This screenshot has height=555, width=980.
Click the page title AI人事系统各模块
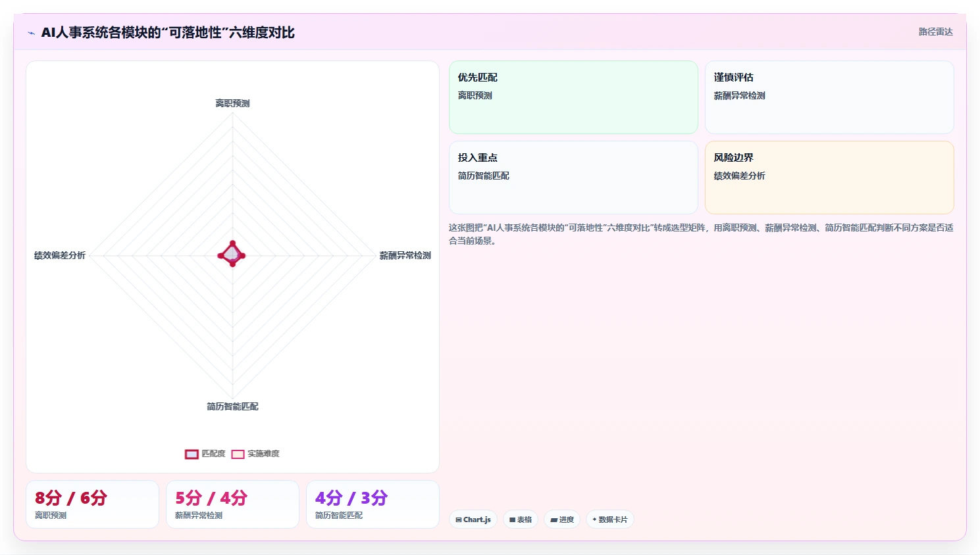(x=168, y=32)
